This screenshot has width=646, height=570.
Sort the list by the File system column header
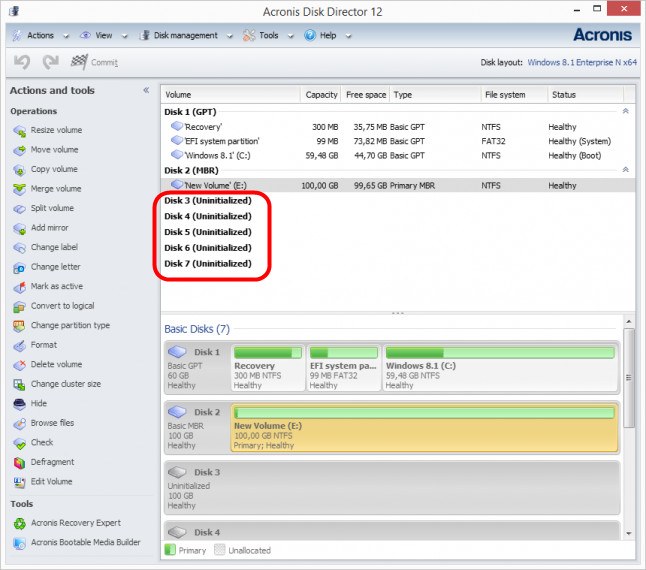(x=514, y=95)
